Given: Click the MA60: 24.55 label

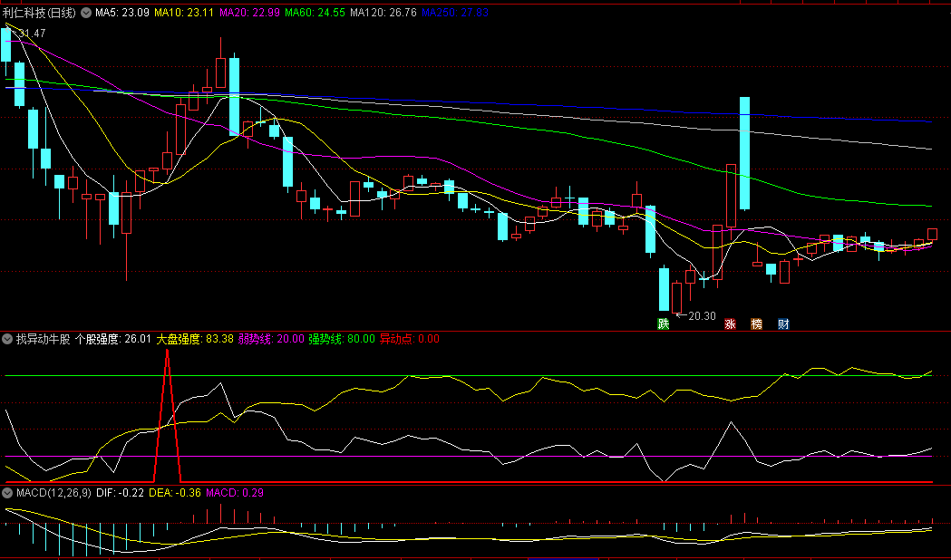Looking at the screenshot, I should [x=315, y=12].
